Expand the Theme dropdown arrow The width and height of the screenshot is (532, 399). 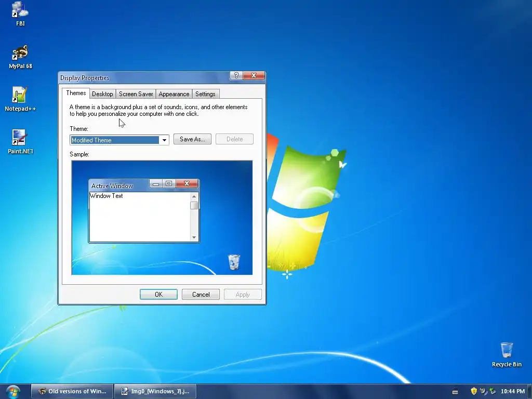(164, 140)
